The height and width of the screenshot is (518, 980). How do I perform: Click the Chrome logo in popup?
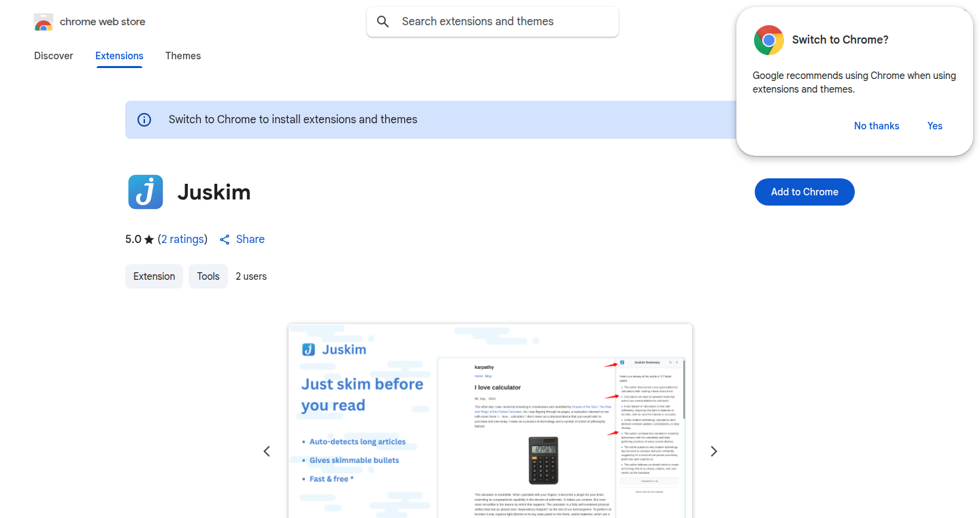(x=769, y=40)
